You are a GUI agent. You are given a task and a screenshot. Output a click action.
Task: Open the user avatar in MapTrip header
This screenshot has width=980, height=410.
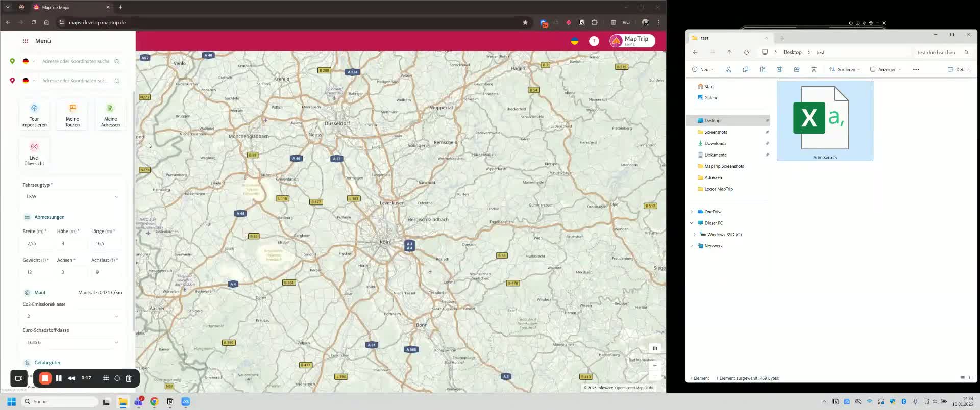point(594,41)
